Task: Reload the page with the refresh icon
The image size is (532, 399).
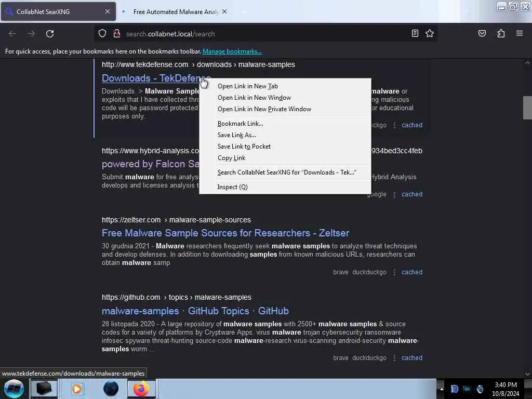Action: point(50,34)
